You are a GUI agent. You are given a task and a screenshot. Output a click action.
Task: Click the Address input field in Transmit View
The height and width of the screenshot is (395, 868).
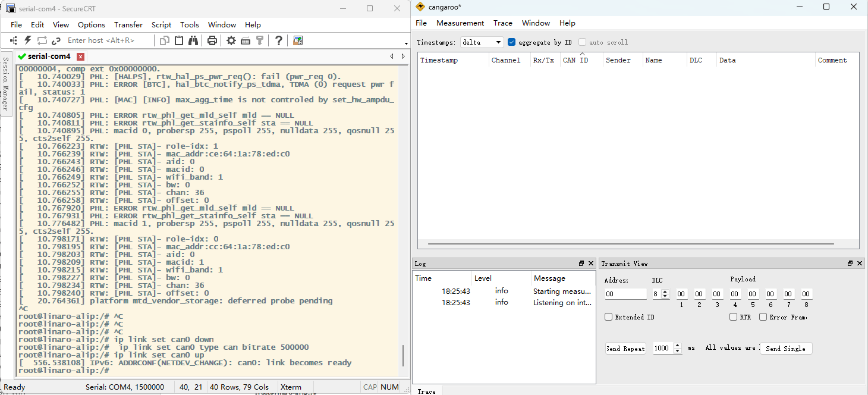click(625, 294)
